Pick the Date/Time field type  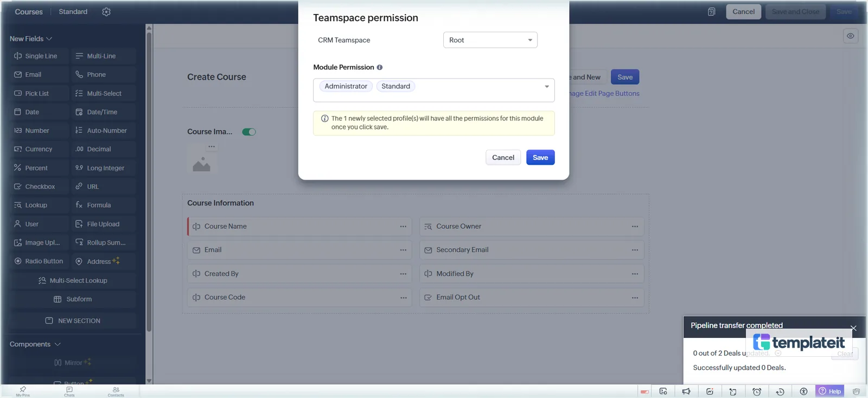(104, 112)
